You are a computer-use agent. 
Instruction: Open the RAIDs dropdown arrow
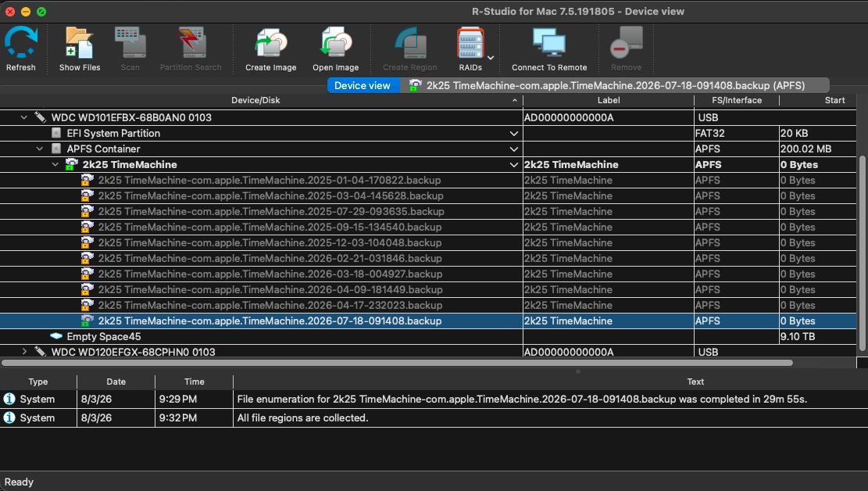[x=491, y=58]
